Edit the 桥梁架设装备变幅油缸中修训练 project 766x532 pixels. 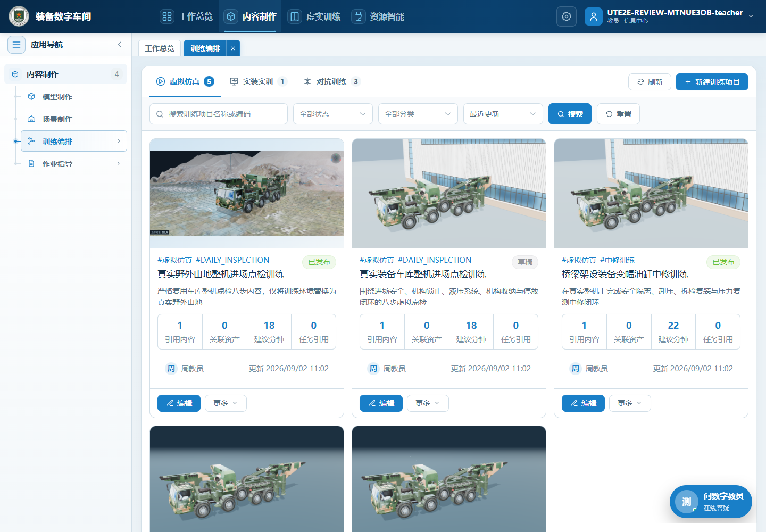coord(583,403)
